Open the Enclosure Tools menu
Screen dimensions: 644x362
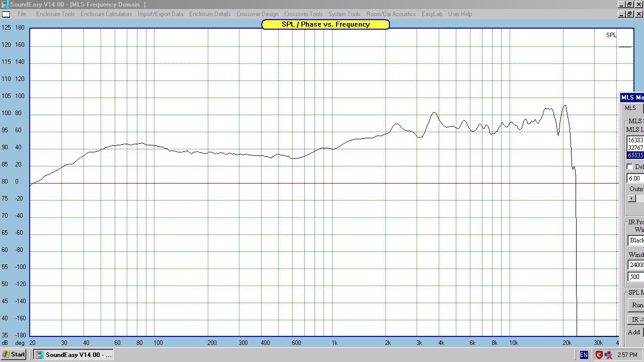pyautogui.click(x=55, y=14)
